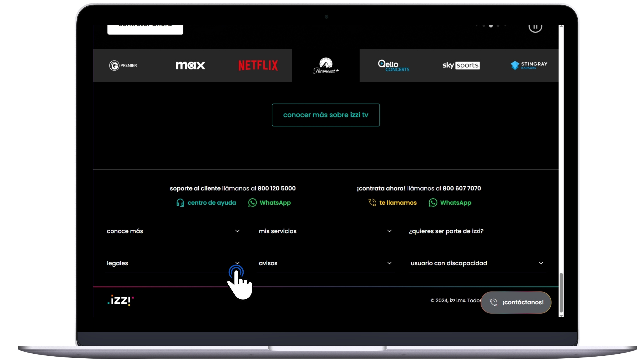This screenshot has height=362, width=644.
Task: Click the phone icon beside te llamamos
Action: tap(372, 202)
